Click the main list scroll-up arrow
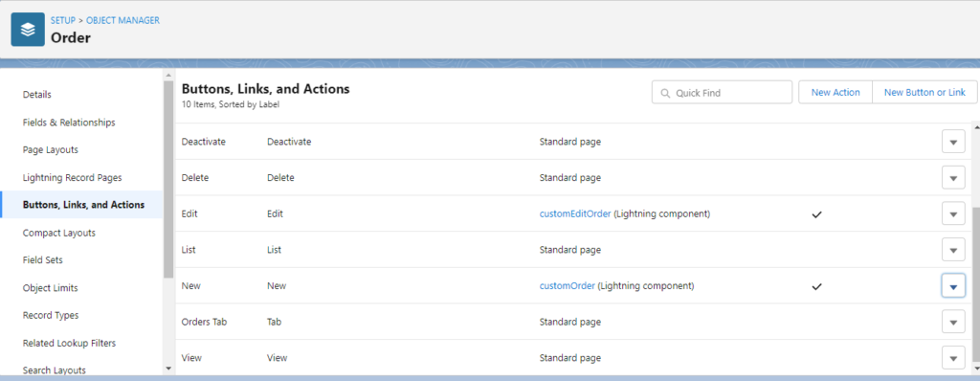Image resolution: width=980 pixels, height=381 pixels. coord(975,127)
